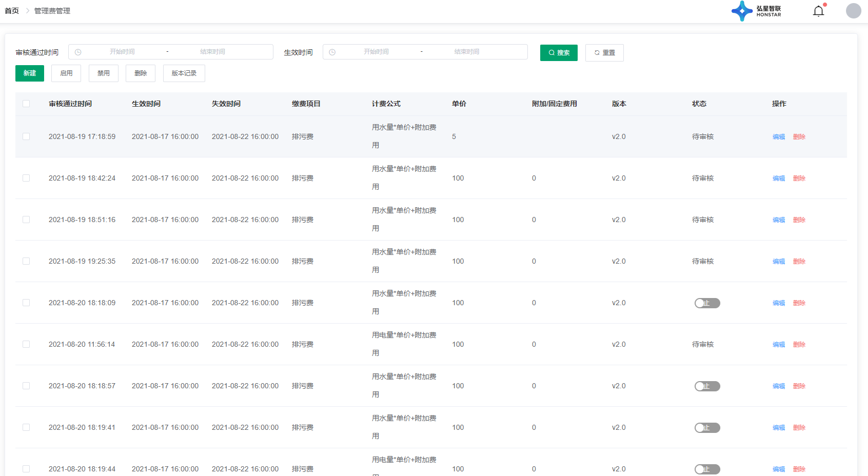Toggle the select-all checkbox in table header
The height and width of the screenshot is (476, 868).
click(x=26, y=104)
